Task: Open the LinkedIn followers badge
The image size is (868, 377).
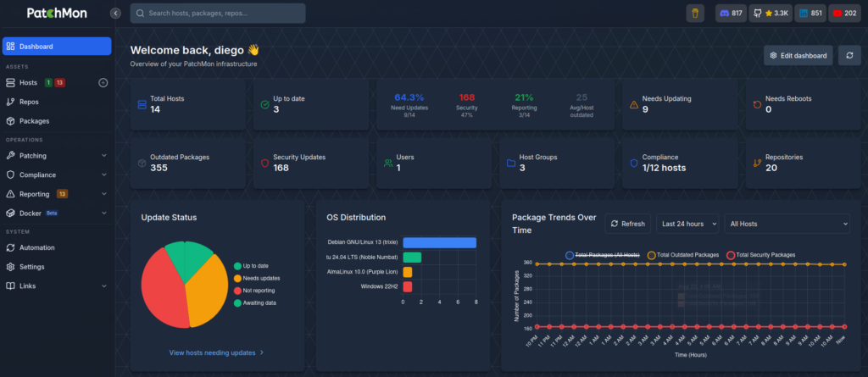Action: coord(810,14)
